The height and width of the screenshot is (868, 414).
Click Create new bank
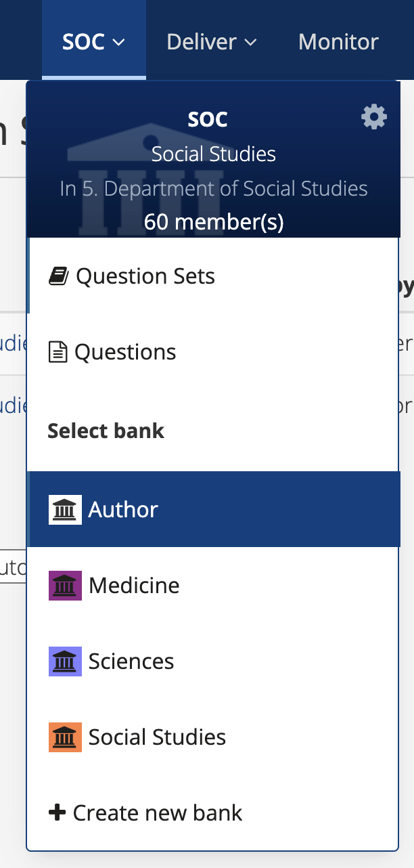coord(213,812)
